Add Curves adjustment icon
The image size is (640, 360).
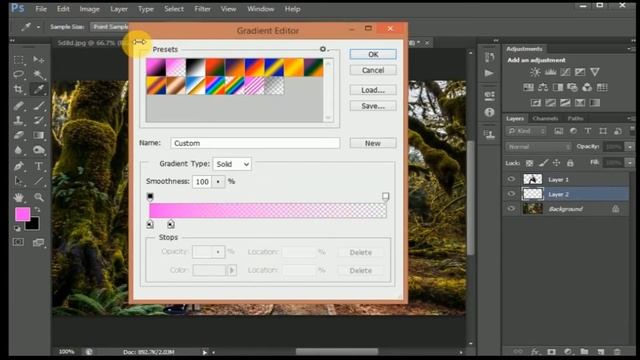(565, 72)
